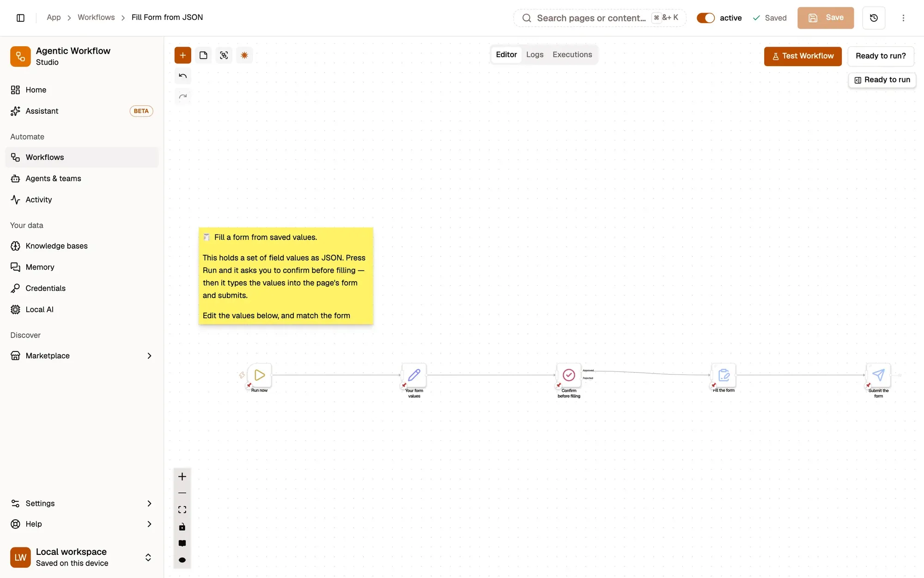Viewport: 924px width, 578px height.
Task: Zoom out on the canvas
Action: 182,493
